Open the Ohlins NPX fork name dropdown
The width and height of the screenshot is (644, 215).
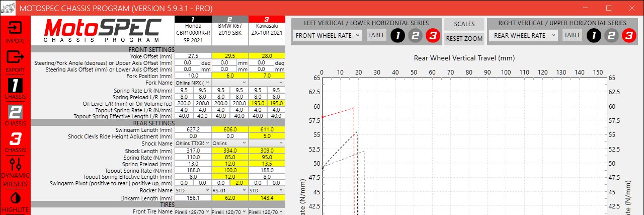pos(193,82)
